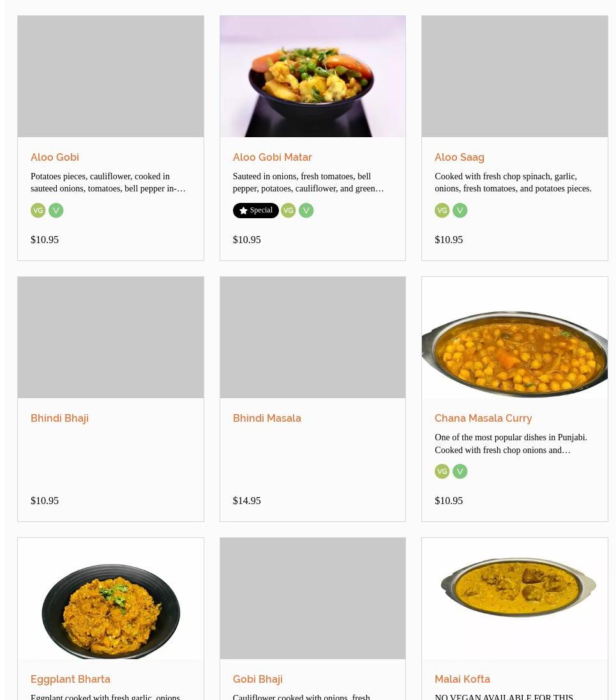
Task: Click the V badge on Chana Masala Curry
Action: click(460, 472)
